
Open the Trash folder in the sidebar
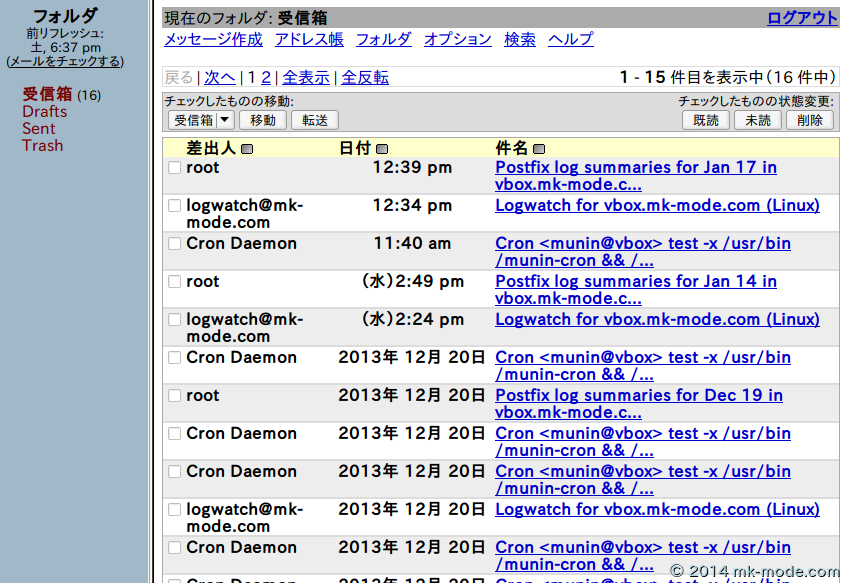coord(42,146)
